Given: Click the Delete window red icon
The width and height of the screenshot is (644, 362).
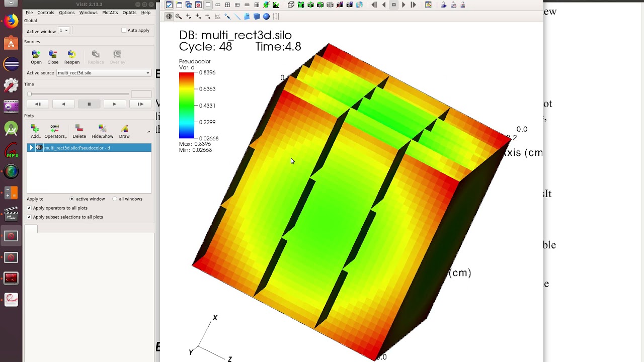Looking at the screenshot, I should 198,5.
